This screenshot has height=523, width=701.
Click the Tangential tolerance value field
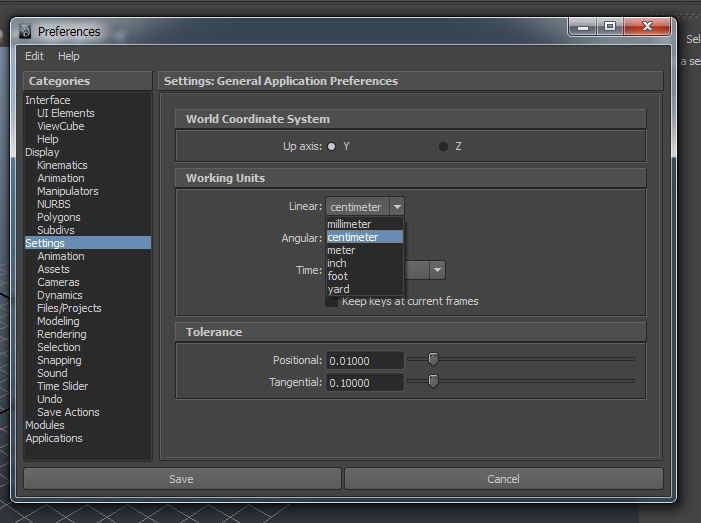point(365,383)
